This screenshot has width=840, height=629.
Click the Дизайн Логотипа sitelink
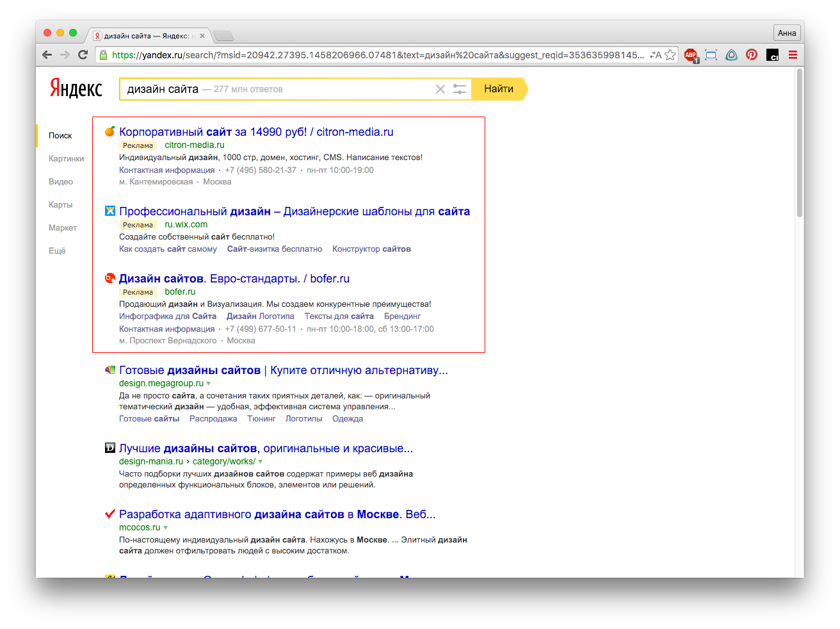pyautogui.click(x=261, y=316)
